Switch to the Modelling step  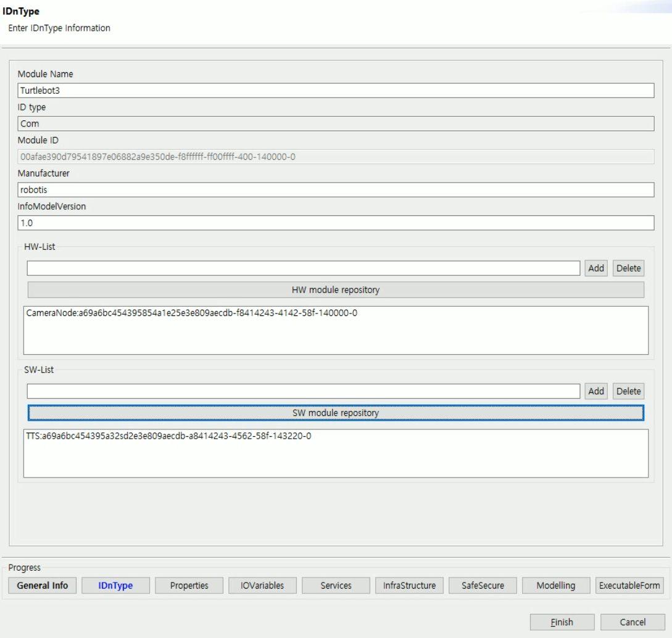555,585
